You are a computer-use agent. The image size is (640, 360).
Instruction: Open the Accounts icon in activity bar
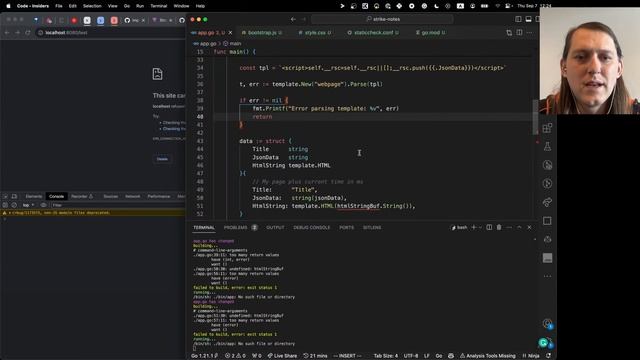click(x=547, y=324)
